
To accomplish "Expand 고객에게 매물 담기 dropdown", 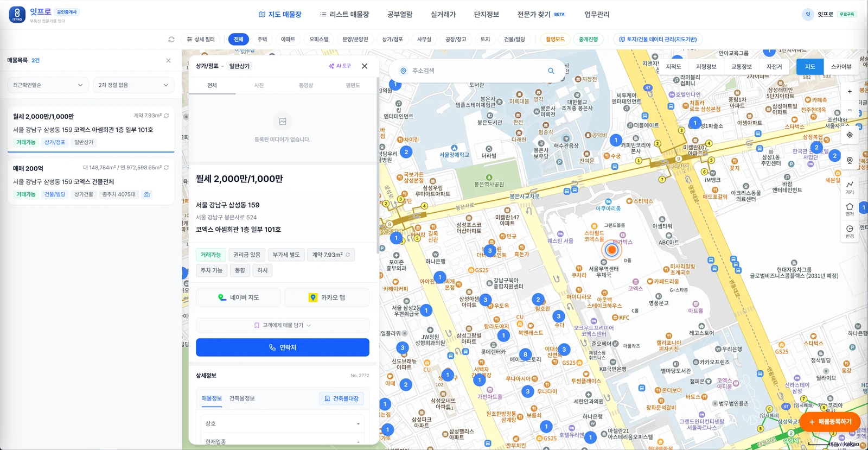I will [x=283, y=325].
